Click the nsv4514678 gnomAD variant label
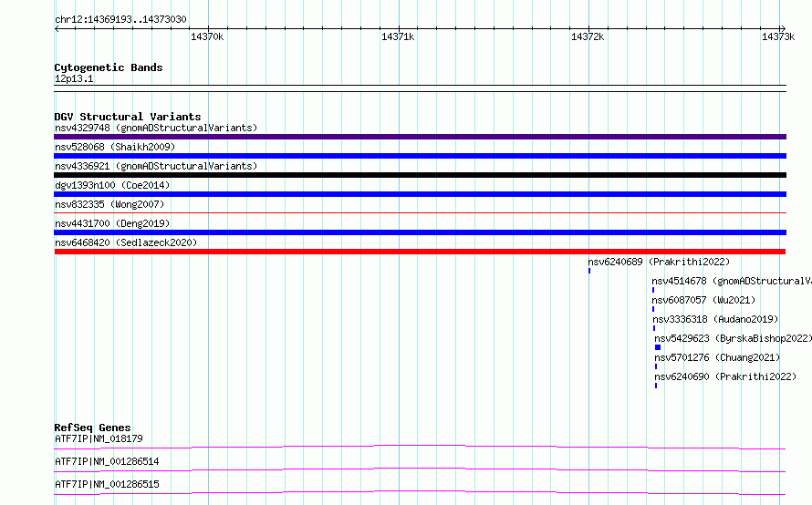Screen dimensions: 812x505 click(x=732, y=281)
